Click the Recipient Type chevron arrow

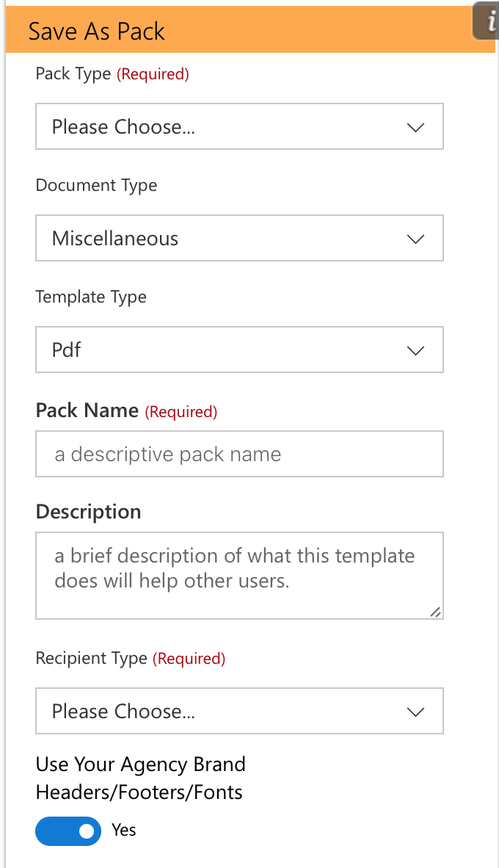tap(415, 712)
